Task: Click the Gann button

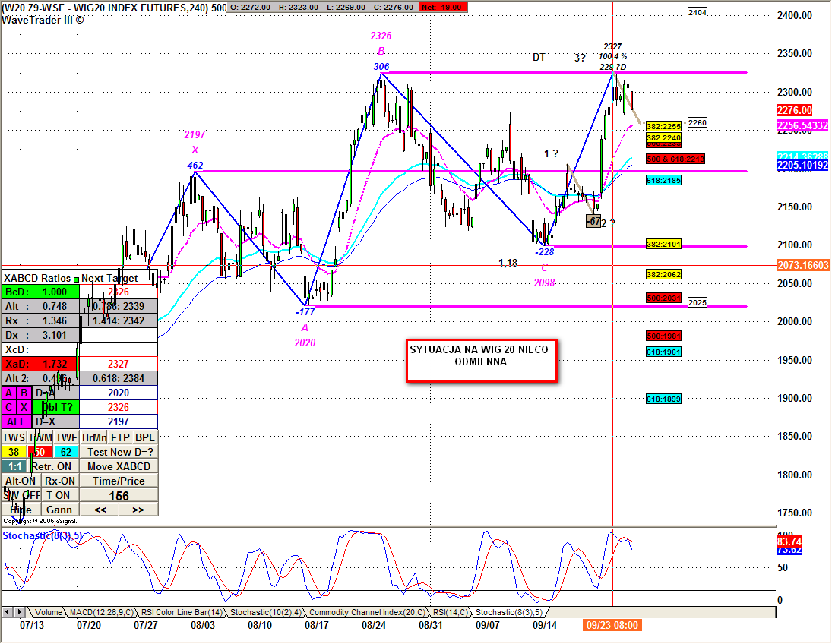Action: click(59, 510)
